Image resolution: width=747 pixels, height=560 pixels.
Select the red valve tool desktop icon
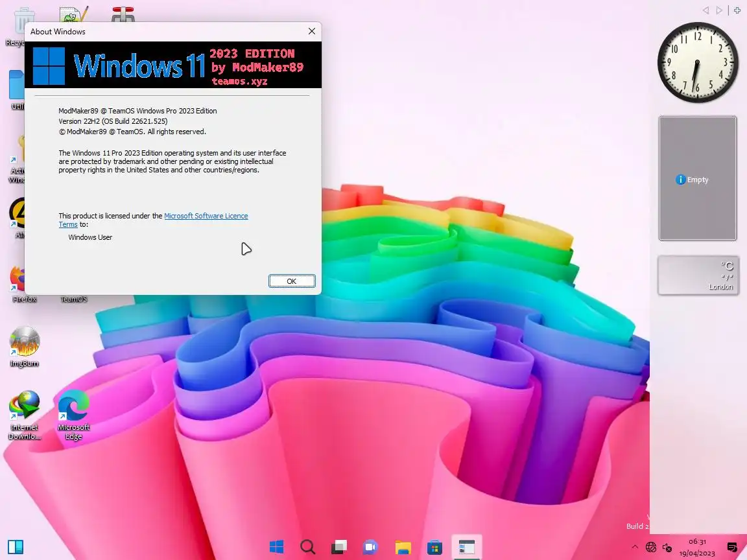[123, 14]
